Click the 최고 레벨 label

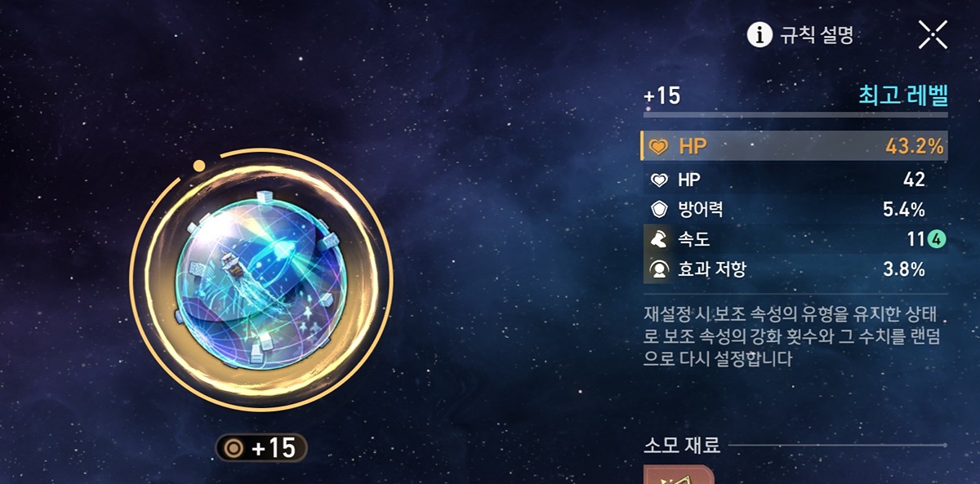[x=902, y=95]
